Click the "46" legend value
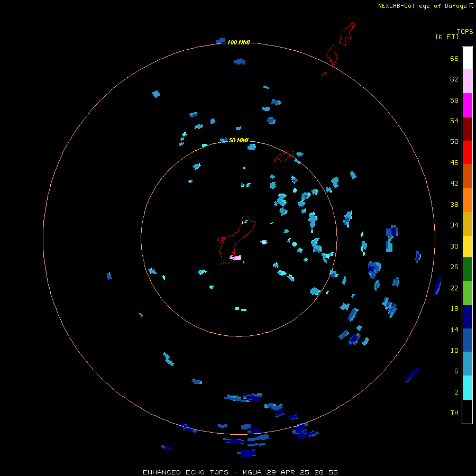 [x=454, y=163]
